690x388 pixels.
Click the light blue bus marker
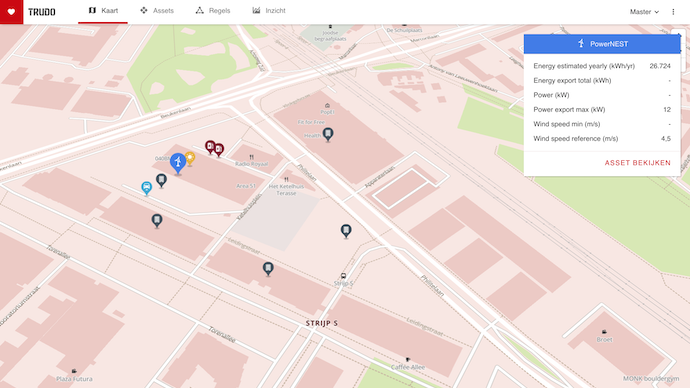(147, 188)
